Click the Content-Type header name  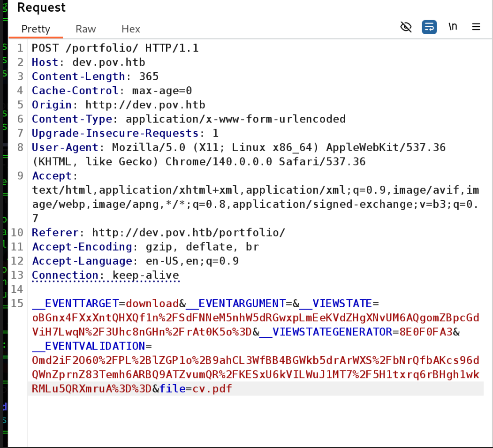click(72, 119)
